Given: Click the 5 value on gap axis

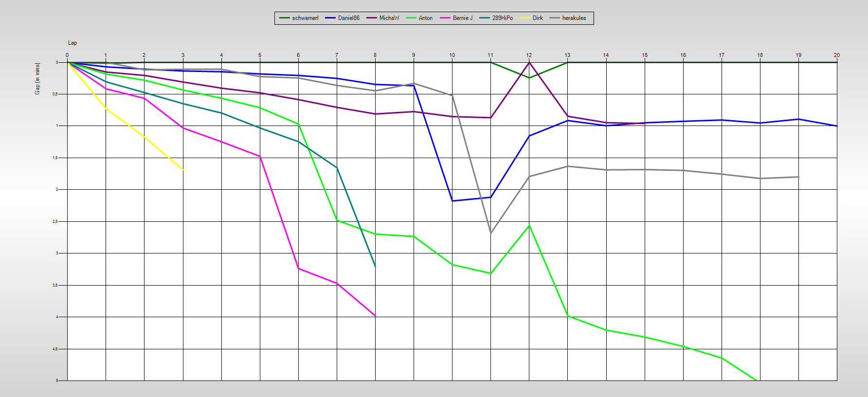Looking at the screenshot, I should click(x=56, y=380).
